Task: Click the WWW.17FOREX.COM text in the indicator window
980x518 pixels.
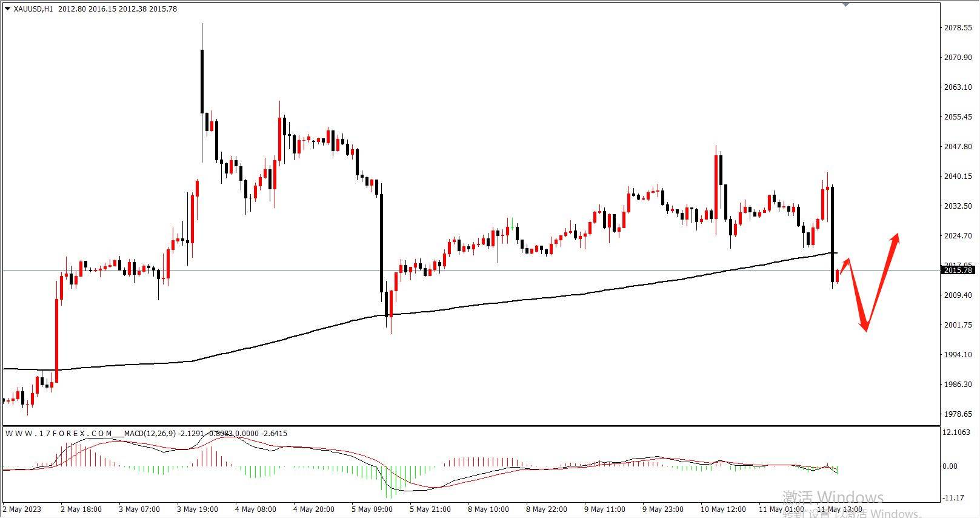Action: click(x=59, y=434)
